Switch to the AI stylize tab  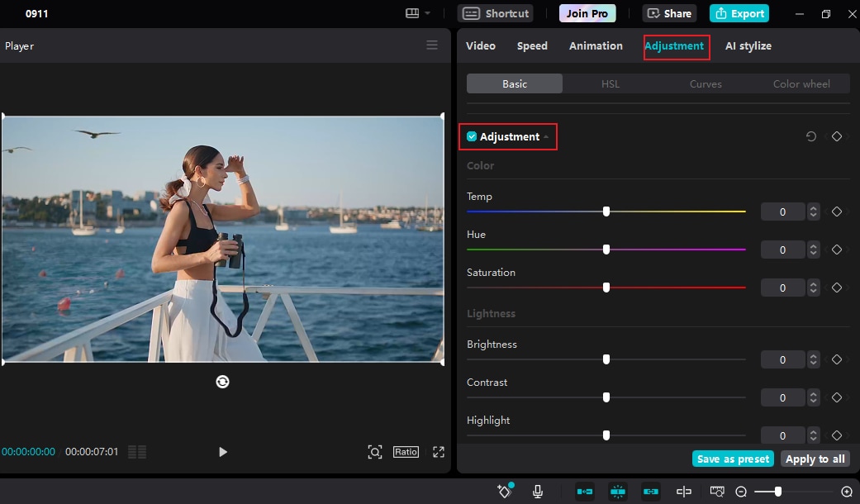click(748, 45)
